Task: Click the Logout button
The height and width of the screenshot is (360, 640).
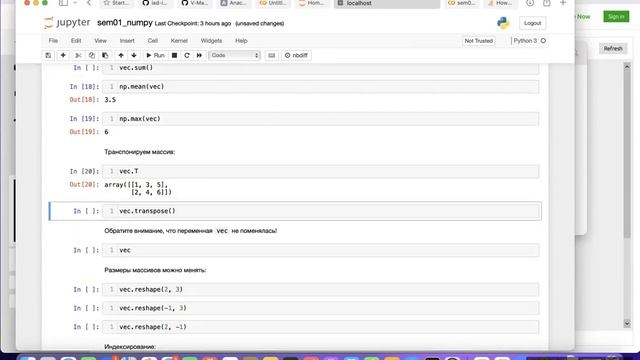Action: [x=532, y=23]
